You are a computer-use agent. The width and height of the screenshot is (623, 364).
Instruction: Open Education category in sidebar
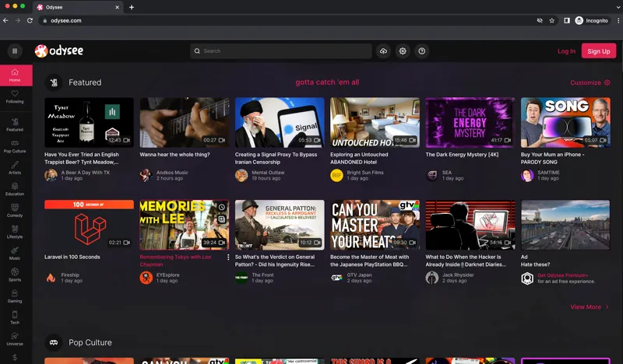coord(16,189)
